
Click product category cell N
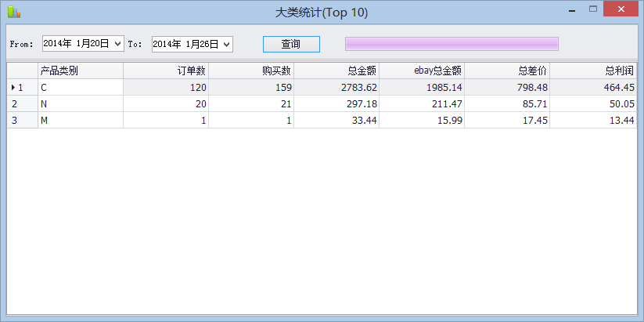click(80, 103)
